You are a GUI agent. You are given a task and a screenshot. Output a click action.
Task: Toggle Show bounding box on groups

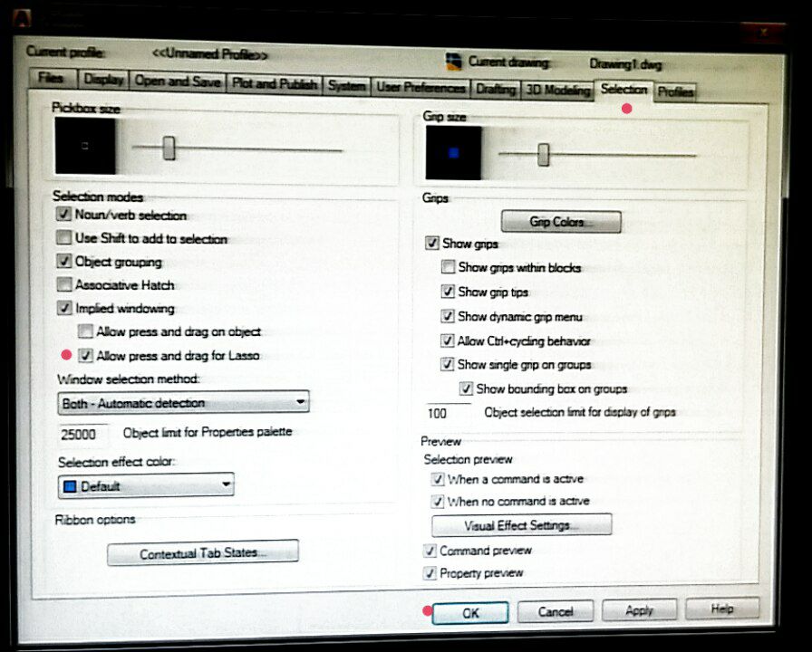click(466, 388)
